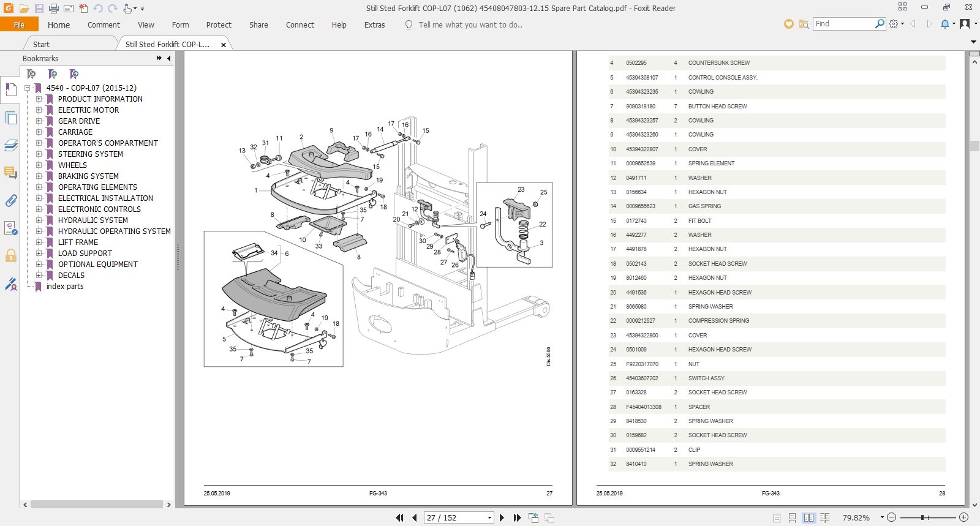Click the Print icon
Viewport: 980px width, 526px height.
point(53,9)
